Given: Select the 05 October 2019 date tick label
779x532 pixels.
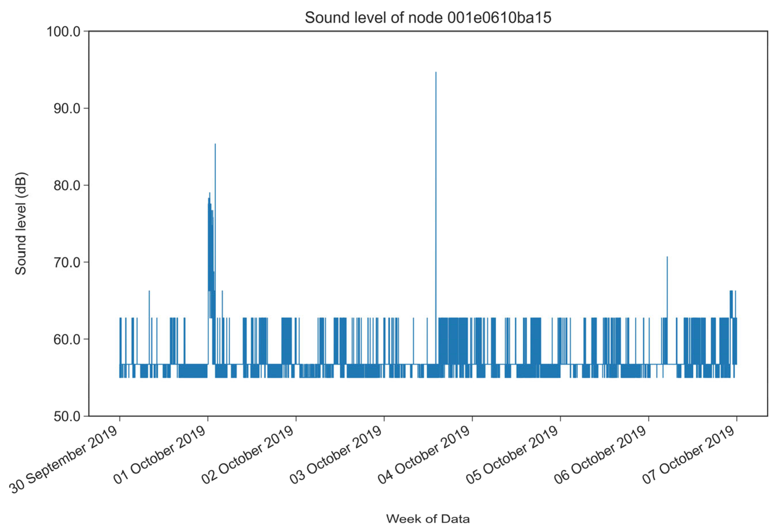Looking at the screenshot, I should click(512, 456).
